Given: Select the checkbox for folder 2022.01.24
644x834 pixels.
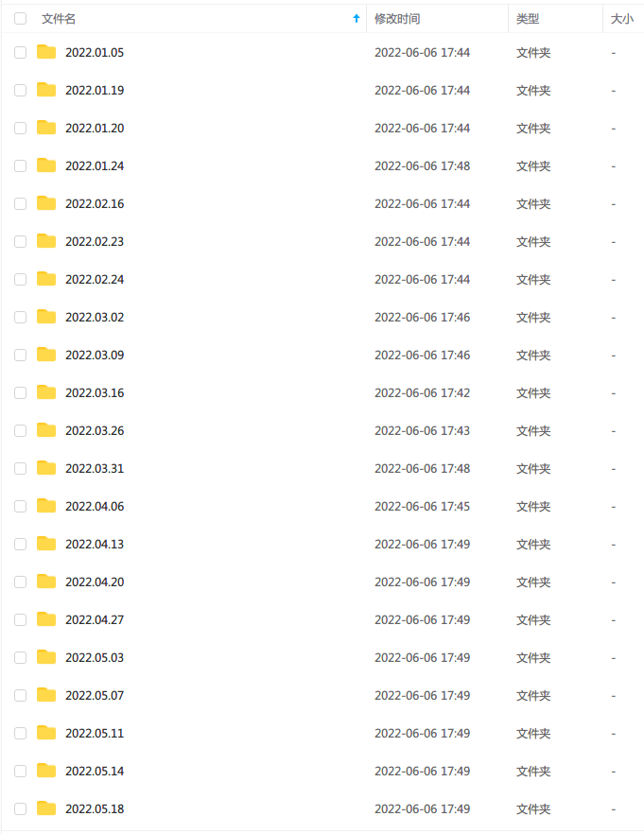Looking at the screenshot, I should (x=20, y=165).
